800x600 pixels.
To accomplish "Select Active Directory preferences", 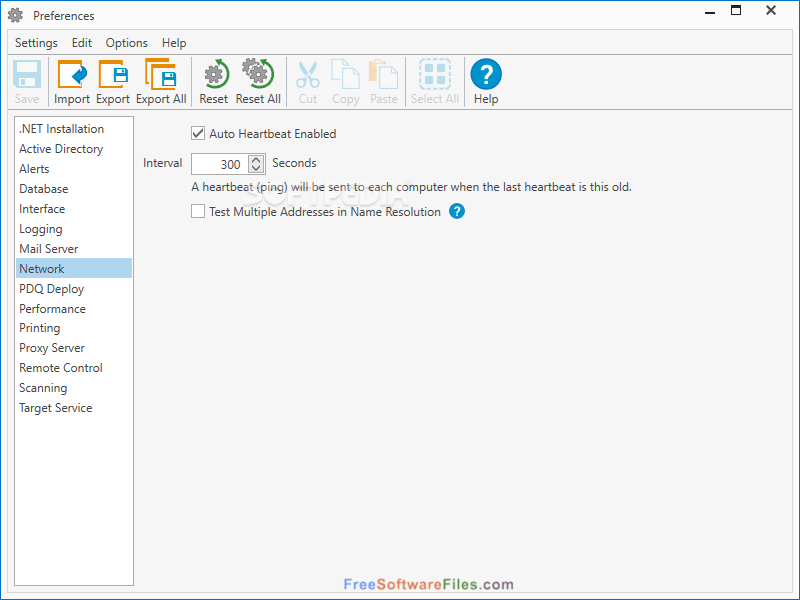I will click(73, 149).
